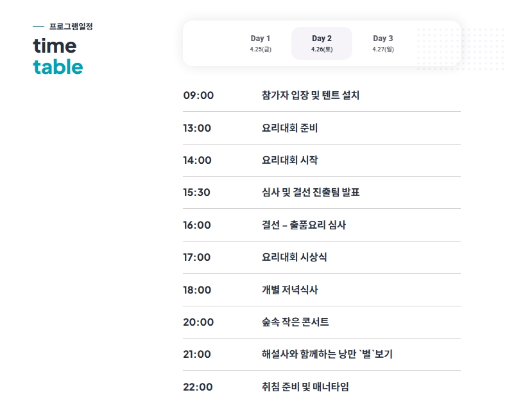Click the 09:00 time label
This screenshot has height=406, width=532.
198,95
